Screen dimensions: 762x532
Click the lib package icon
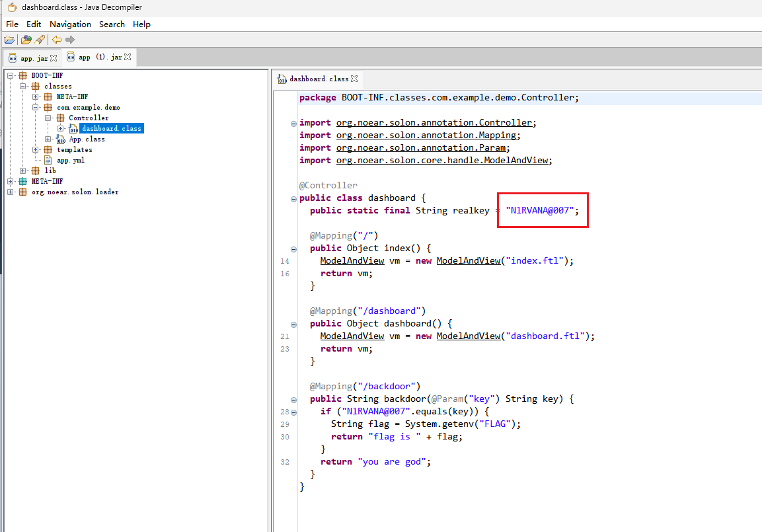click(x=36, y=171)
